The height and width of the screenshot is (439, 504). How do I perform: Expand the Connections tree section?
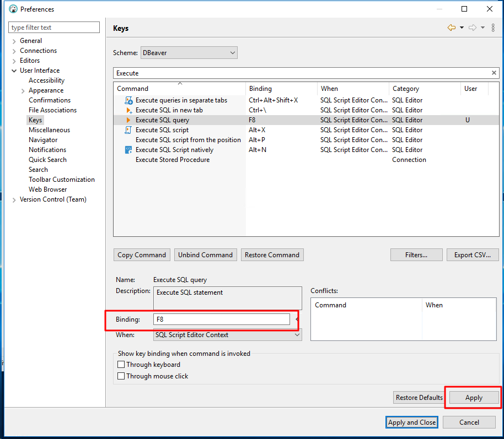tap(14, 50)
